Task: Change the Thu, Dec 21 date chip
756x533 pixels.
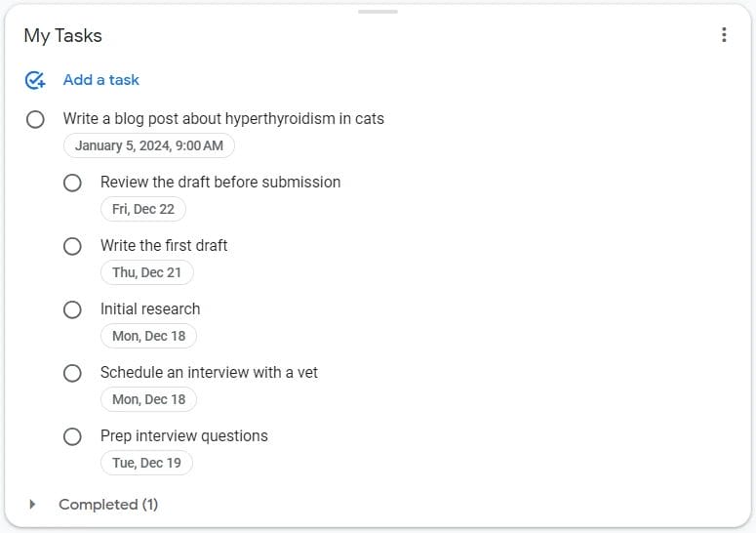Action: click(147, 273)
